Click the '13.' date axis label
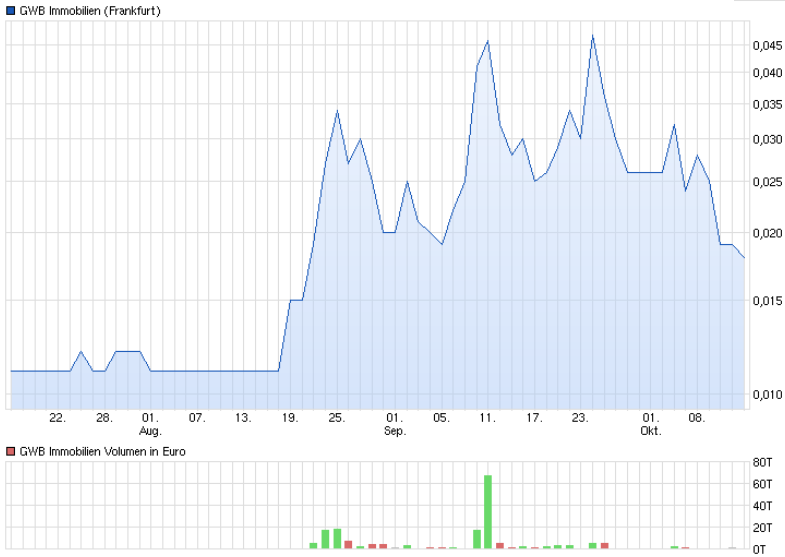Viewport: 785px width, 557px height. 243,418
